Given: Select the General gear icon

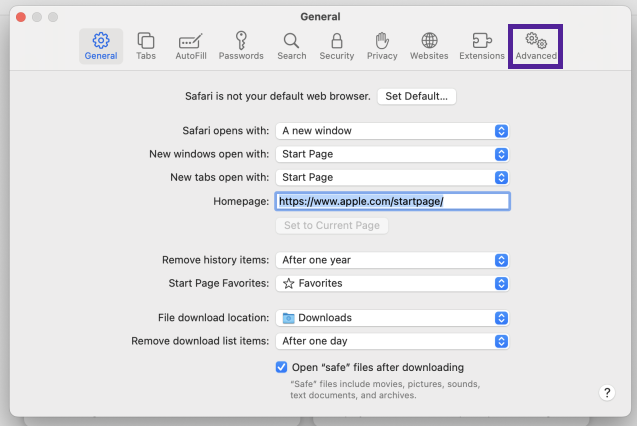Looking at the screenshot, I should (101, 41).
